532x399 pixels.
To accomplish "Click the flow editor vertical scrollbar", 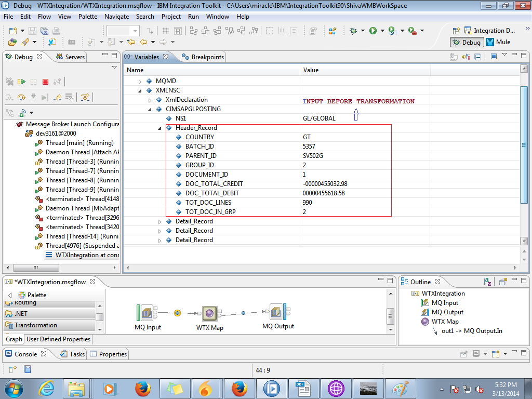I will click(x=391, y=316).
